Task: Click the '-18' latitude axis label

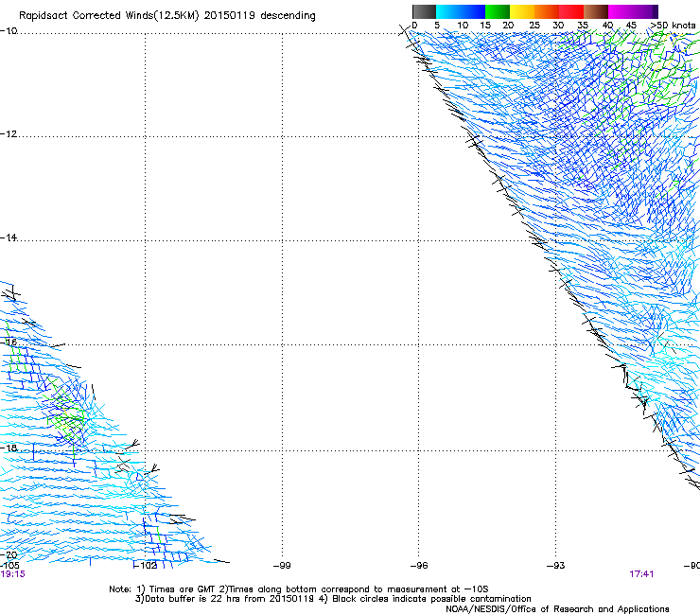Action: coord(9,448)
